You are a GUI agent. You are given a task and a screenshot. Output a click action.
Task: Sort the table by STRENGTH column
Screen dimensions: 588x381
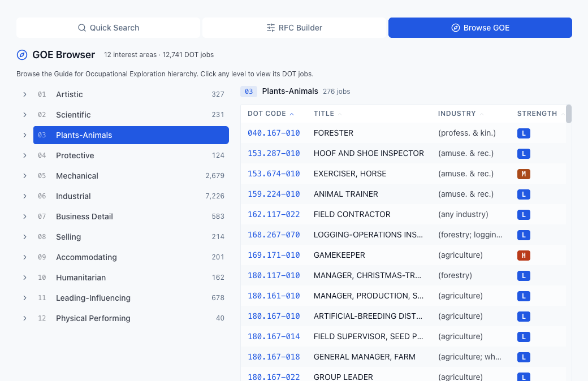pyautogui.click(x=541, y=114)
